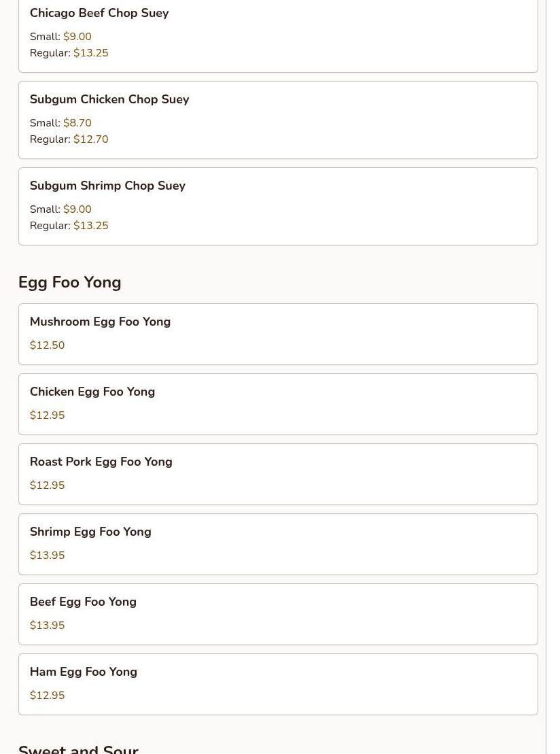Viewport: 560px width, 754px height.
Task: Click the $12.95 Ham Egg Foo Yong price
Action: pos(47,696)
